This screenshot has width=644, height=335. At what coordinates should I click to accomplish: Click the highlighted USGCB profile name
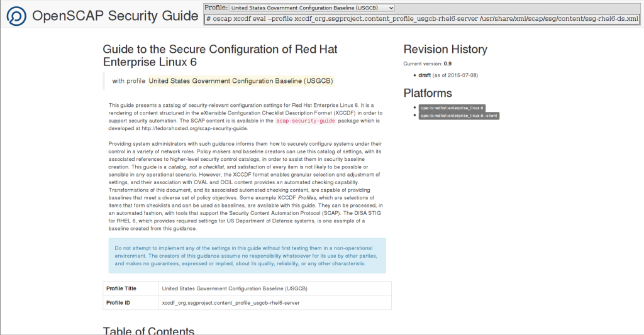pos(241,81)
